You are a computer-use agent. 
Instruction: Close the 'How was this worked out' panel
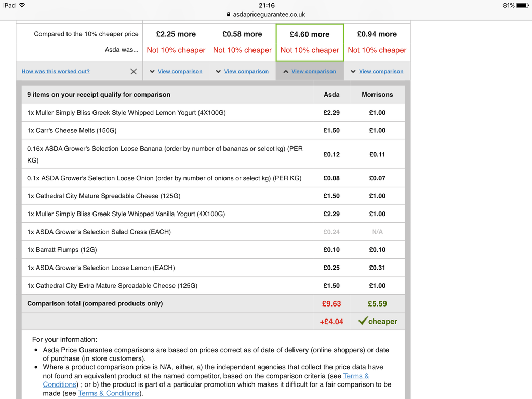pos(134,71)
